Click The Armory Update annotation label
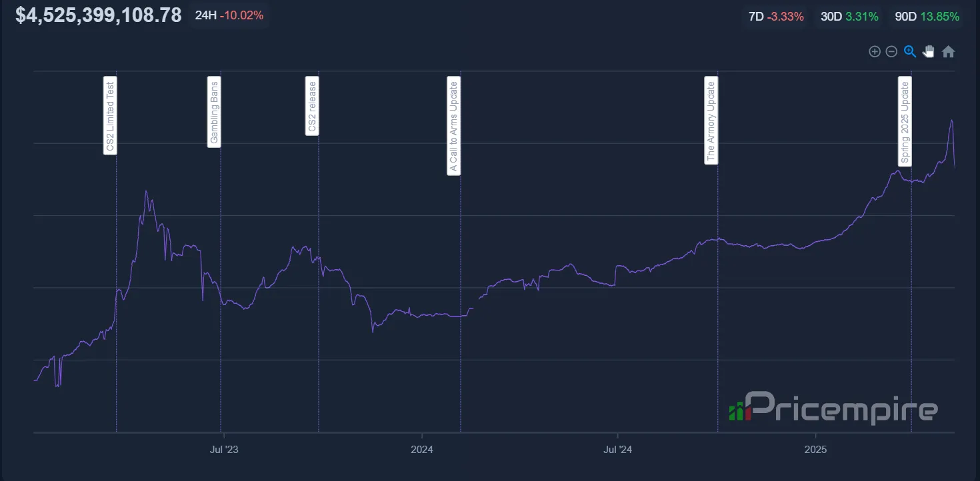 coord(711,121)
